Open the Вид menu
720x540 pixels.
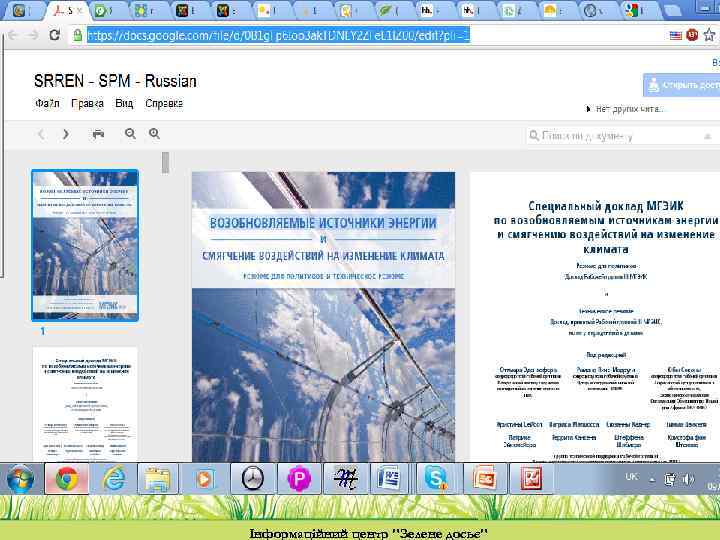coord(124,104)
